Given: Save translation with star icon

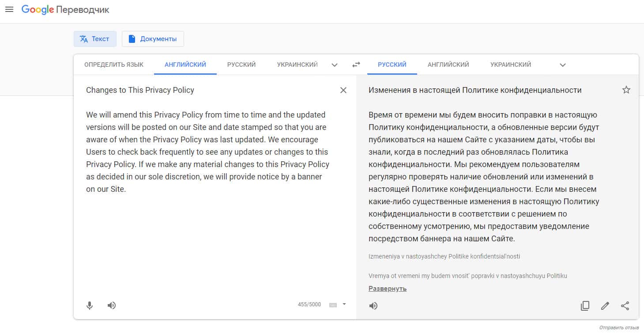Looking at the screenshot, I should [626, 90].
